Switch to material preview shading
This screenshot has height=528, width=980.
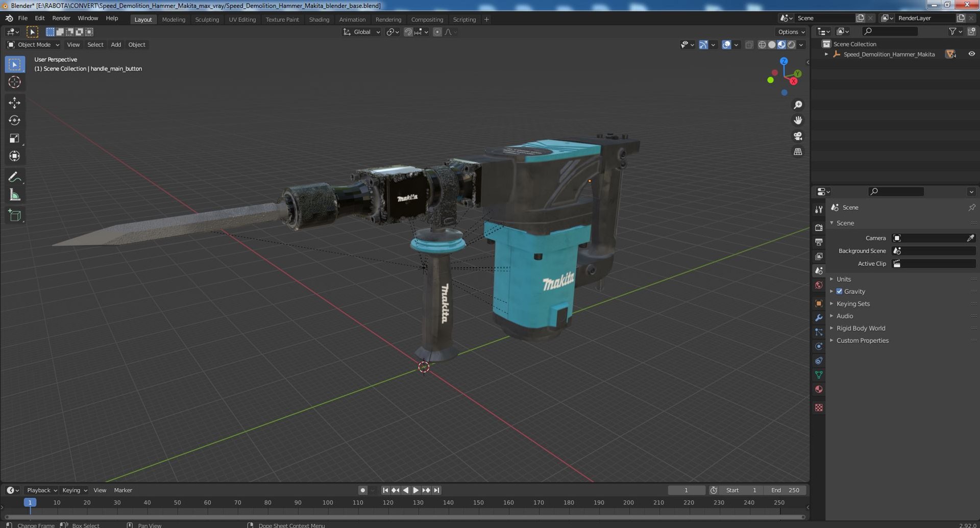[781, 45]
